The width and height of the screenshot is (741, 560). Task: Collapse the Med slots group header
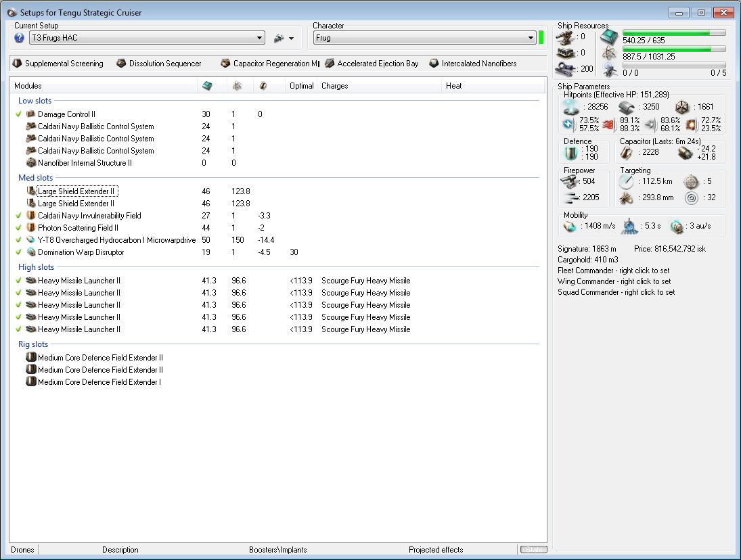(35, 178)
